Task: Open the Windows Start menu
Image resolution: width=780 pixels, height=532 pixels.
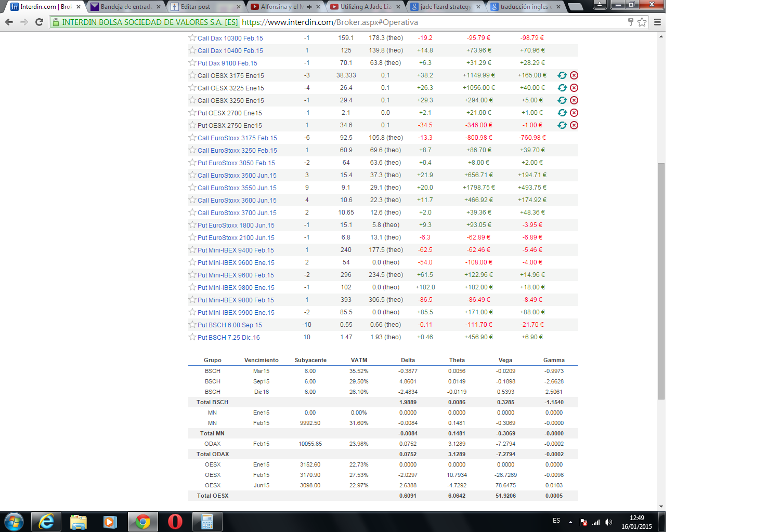Action: (x=14, y=522)
